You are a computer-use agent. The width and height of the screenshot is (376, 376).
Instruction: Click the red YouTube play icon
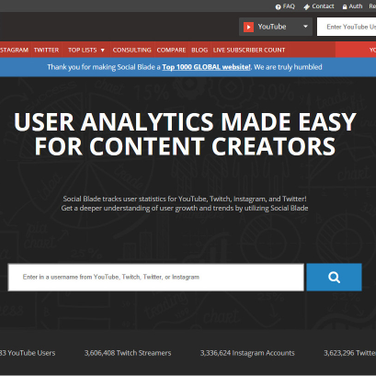[x=248, y=27]
